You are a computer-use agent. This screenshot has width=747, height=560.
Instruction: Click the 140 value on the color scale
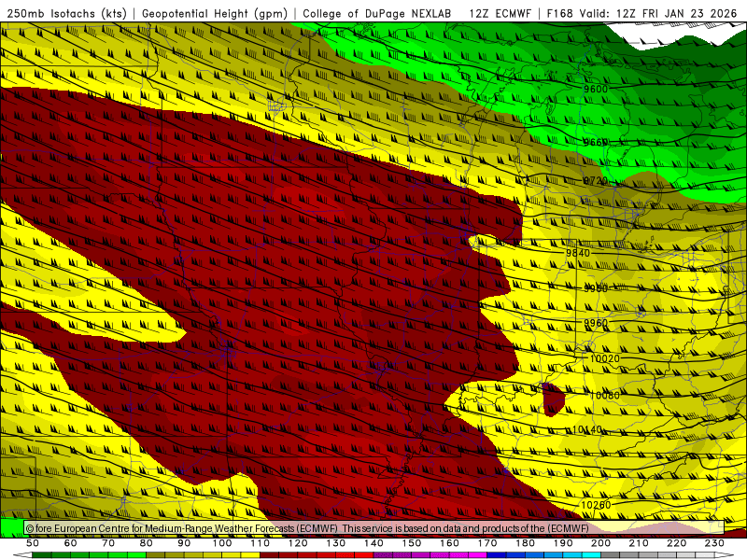pos(373,543)
